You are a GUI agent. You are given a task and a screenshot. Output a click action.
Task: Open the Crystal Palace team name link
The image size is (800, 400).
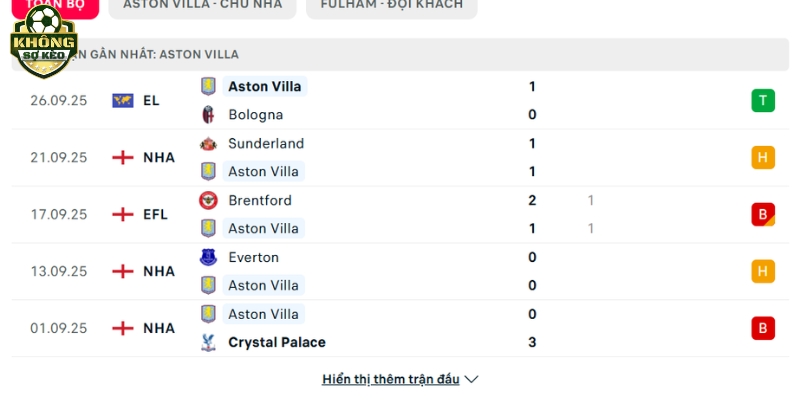277,342
